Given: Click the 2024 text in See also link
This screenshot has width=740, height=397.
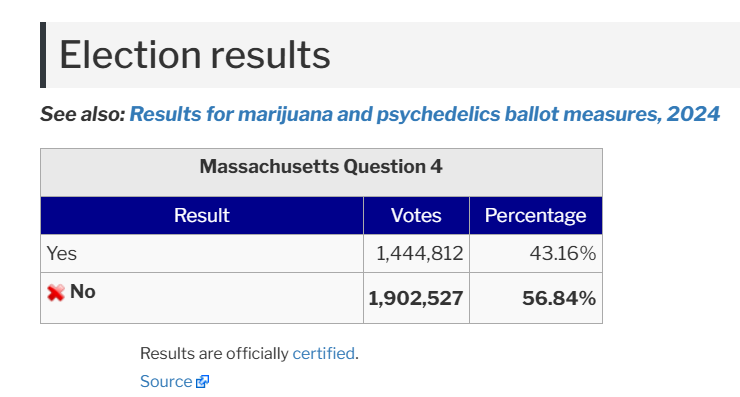Looking at the screenshot, I should [x=693, y=114].
